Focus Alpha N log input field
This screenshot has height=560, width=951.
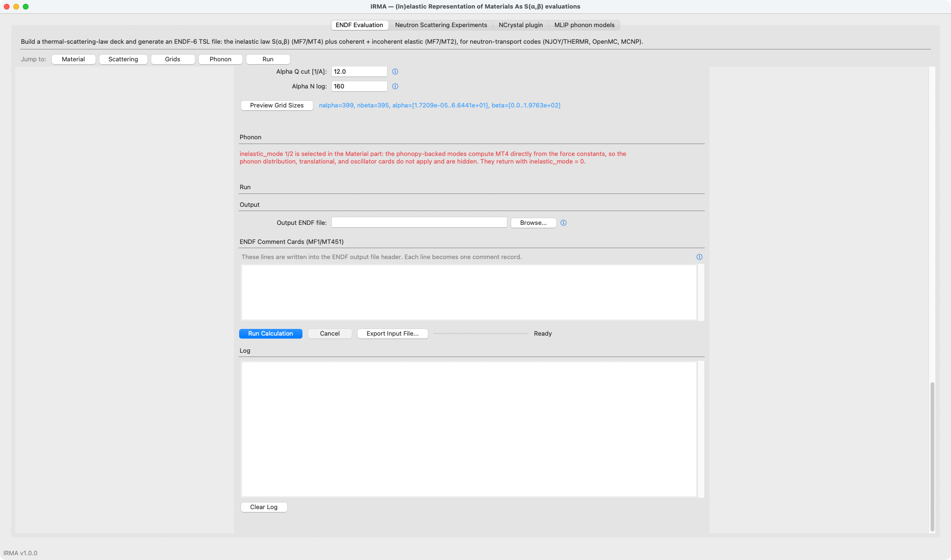coord(359,87)
